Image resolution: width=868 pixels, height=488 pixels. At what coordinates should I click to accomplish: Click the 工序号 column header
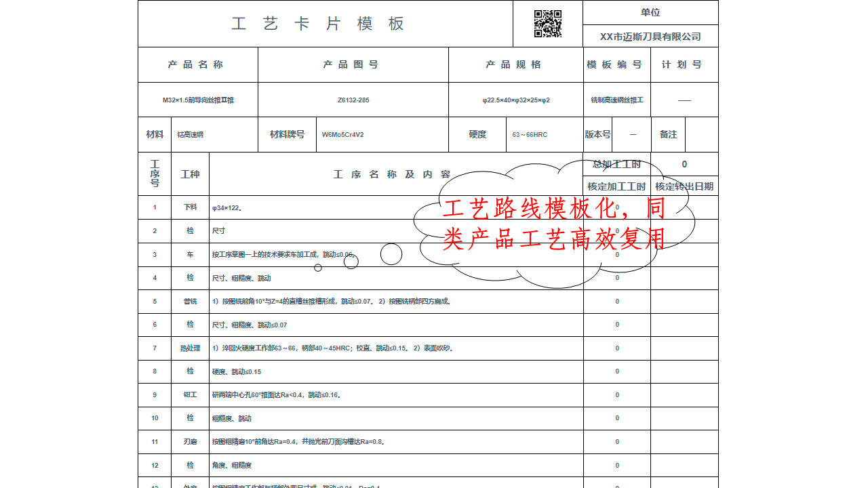(x=155, y=174)
